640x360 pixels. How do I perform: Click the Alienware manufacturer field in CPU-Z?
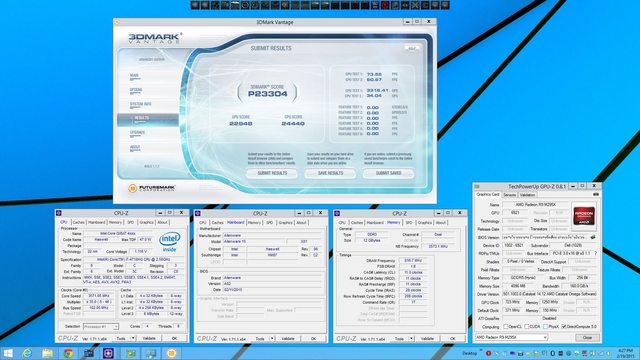tap(272, 236)
